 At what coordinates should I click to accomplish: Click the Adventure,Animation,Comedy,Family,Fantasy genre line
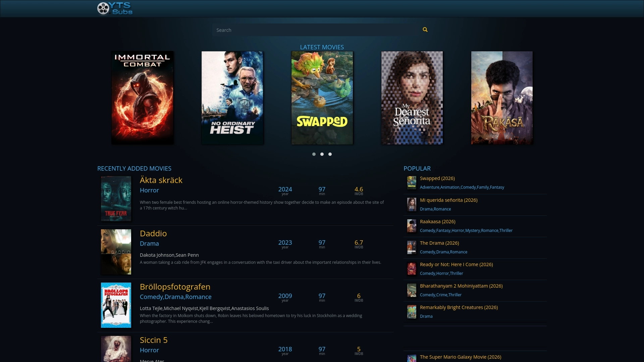462,187
